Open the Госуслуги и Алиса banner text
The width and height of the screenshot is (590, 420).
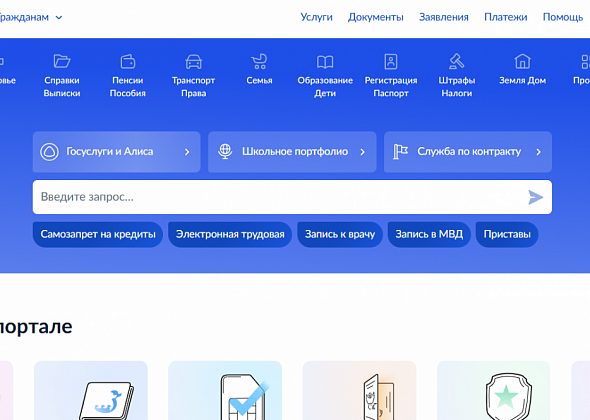109,151
